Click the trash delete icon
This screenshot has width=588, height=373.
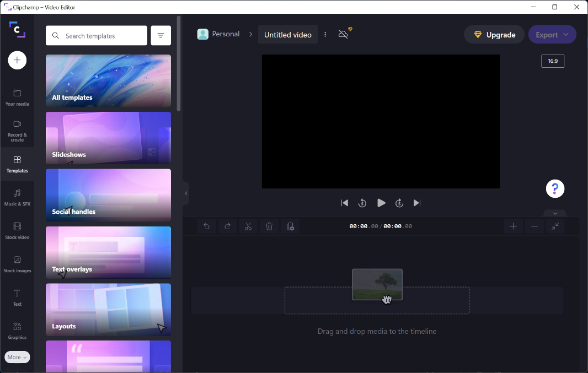pyautogui.click(x=269, y=226)
